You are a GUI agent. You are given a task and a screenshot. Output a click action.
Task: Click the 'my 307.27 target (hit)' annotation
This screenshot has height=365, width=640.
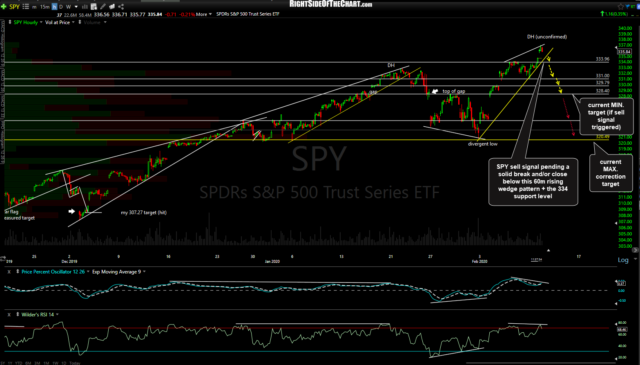coord(144,212)
